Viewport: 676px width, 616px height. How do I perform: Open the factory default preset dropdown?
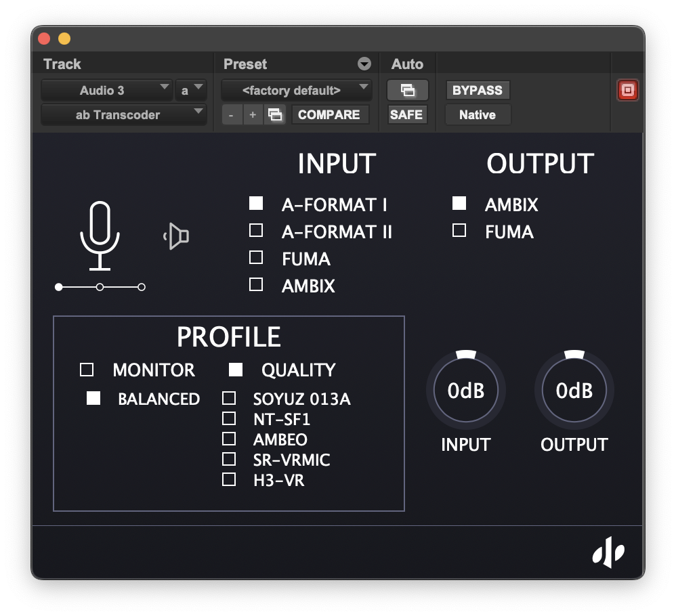(x=296, y=89)
